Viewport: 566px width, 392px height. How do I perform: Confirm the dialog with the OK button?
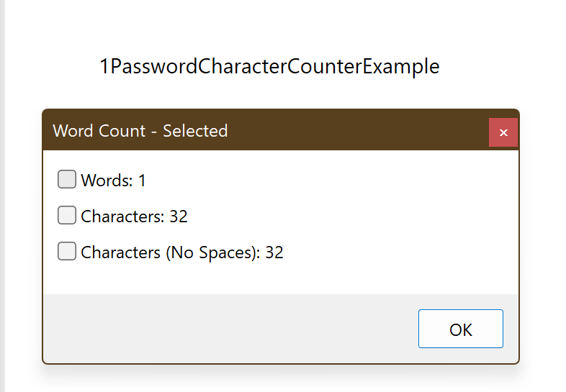[x=461, y=329]
